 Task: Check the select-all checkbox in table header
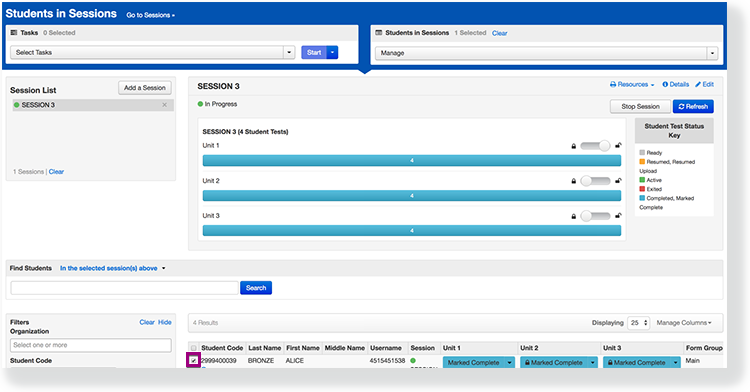[x=193, y=348]
